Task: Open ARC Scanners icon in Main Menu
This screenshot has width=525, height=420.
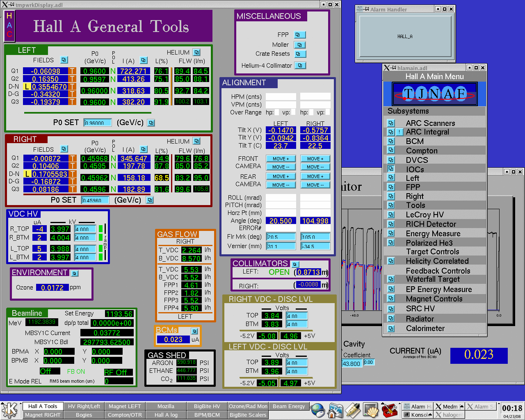Action: [x=391, y=123]
